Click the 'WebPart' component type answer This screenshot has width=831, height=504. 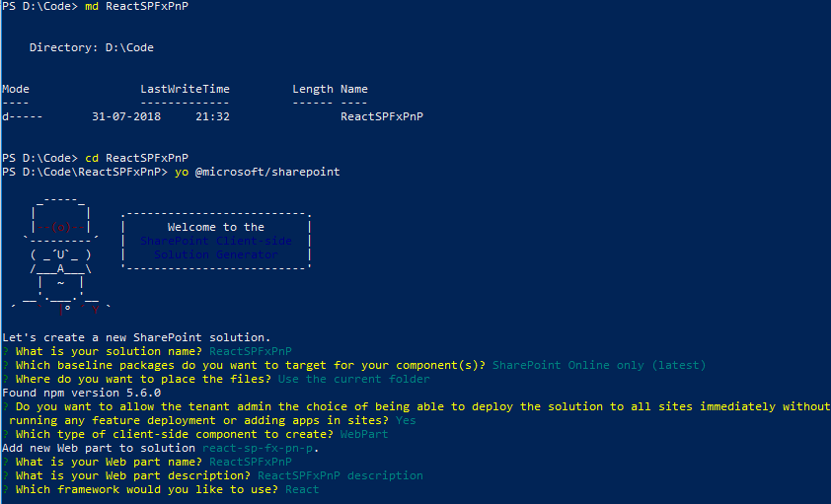point(364,434)
